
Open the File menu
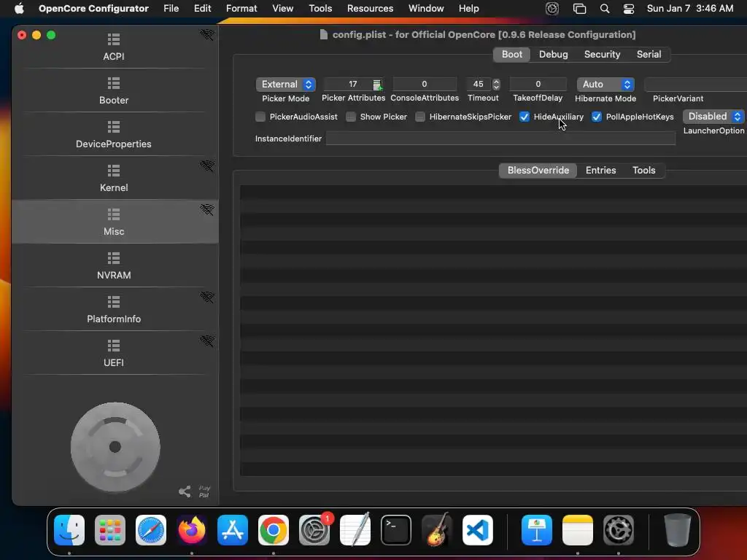point(171,9)
